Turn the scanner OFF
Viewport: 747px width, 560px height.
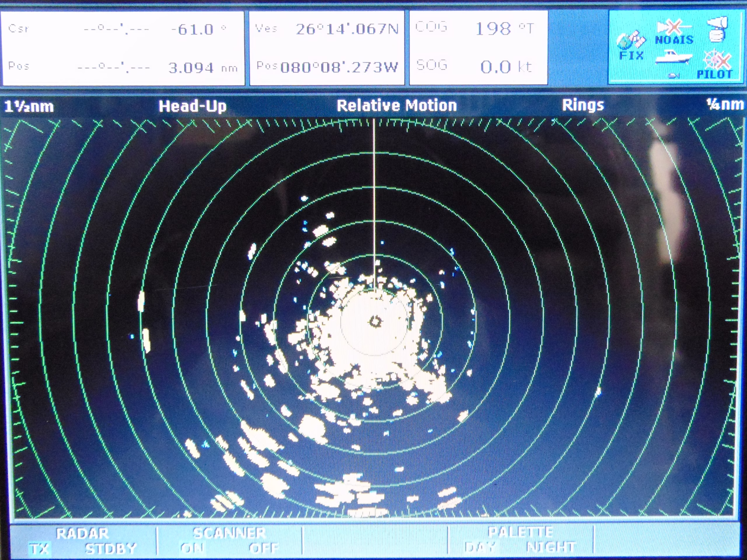tap(264, 548)
